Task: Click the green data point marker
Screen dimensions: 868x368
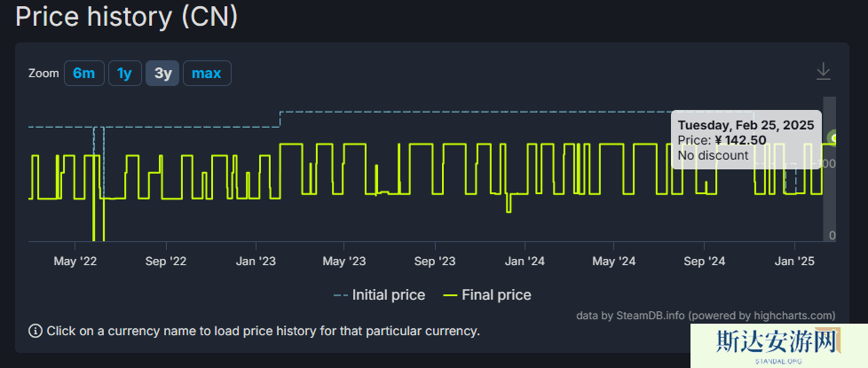Action: point(833,137)
